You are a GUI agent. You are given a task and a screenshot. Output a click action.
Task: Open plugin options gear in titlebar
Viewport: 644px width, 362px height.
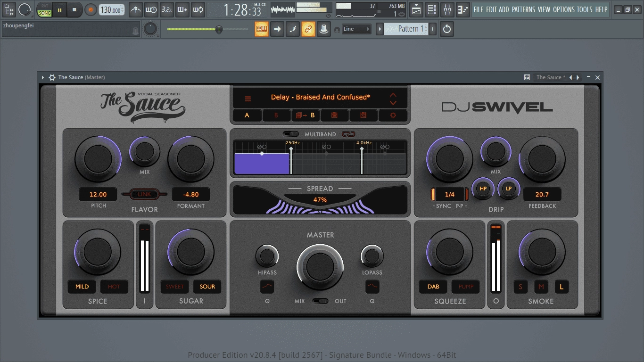tap(52, 77)
